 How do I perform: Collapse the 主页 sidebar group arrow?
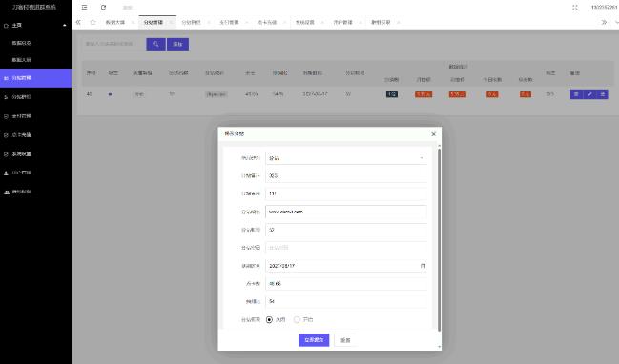[x=64, y=25]
